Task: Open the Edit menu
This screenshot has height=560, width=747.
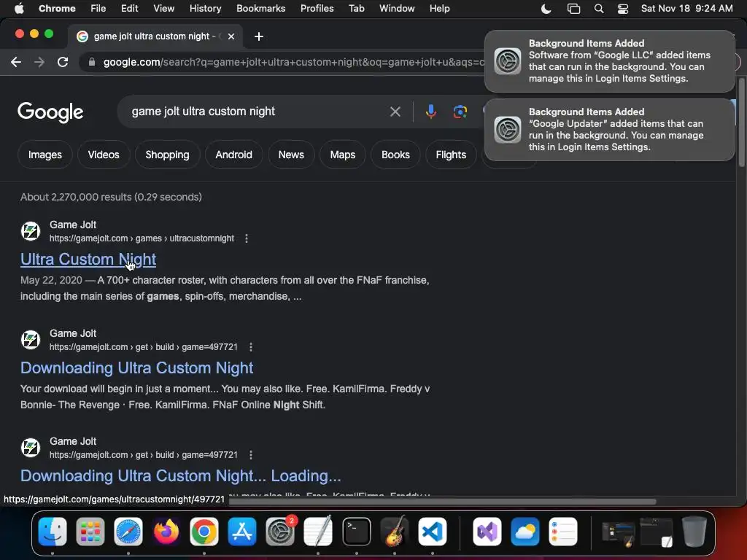Action: point(129,9)
